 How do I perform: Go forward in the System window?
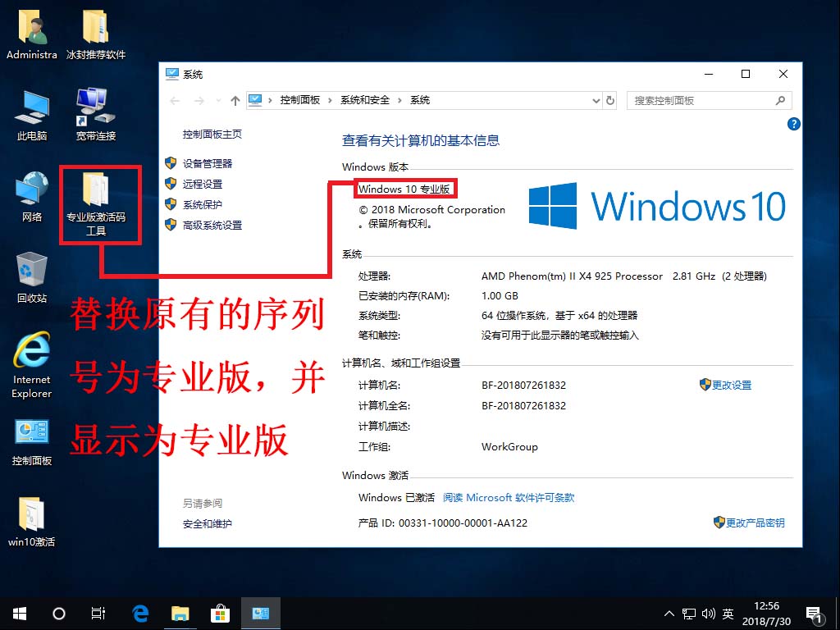pos(199,101)
